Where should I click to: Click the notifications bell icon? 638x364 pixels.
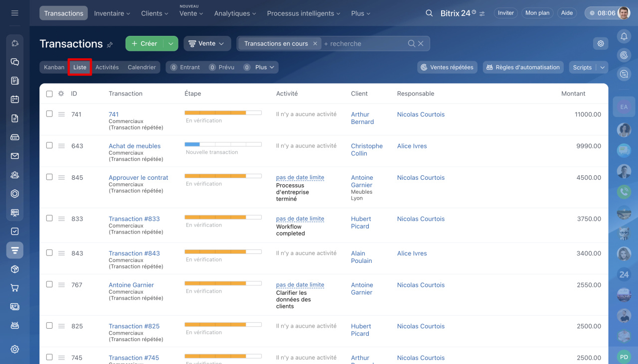coord(624,36)
